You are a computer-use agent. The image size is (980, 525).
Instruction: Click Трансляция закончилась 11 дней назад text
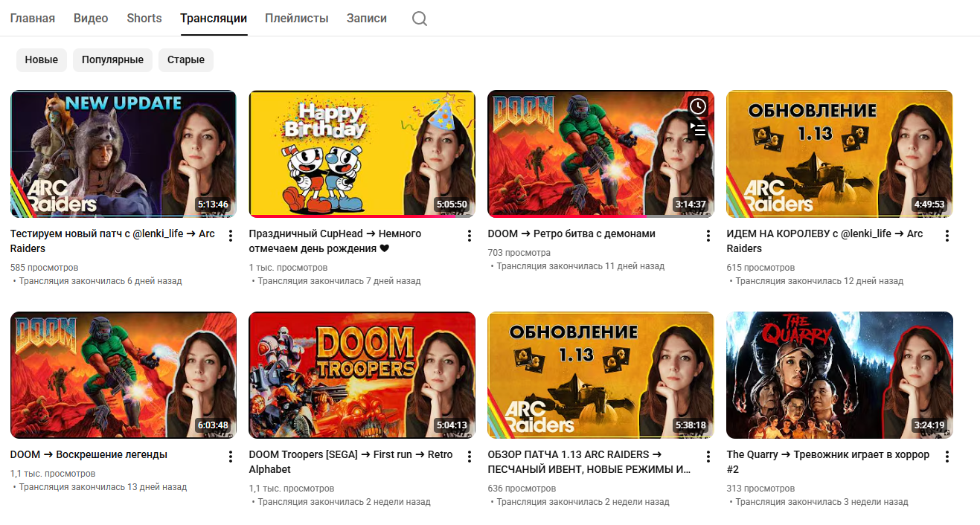tap(580, 266)
